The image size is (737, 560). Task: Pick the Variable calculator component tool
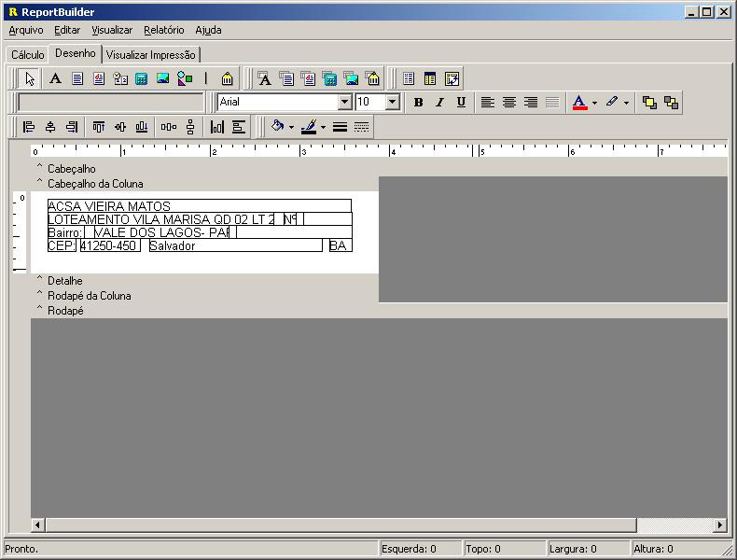coord(142,78)
